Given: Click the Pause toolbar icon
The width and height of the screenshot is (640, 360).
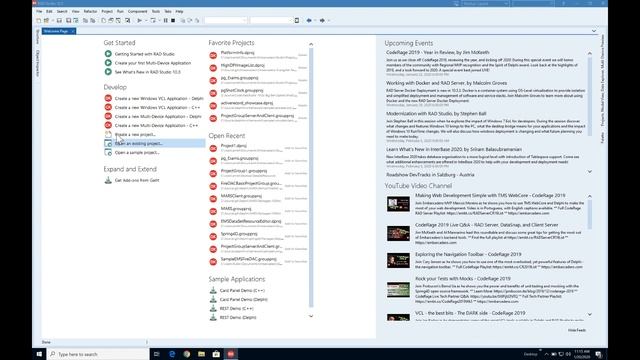Looking at the screenshot, I should 165,20.
